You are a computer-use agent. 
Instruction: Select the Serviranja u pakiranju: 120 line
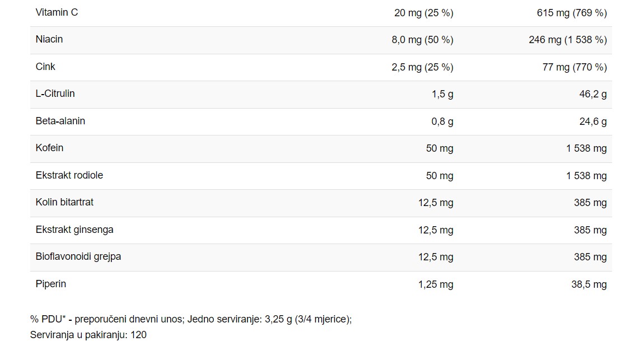click(x=88, y=335)
